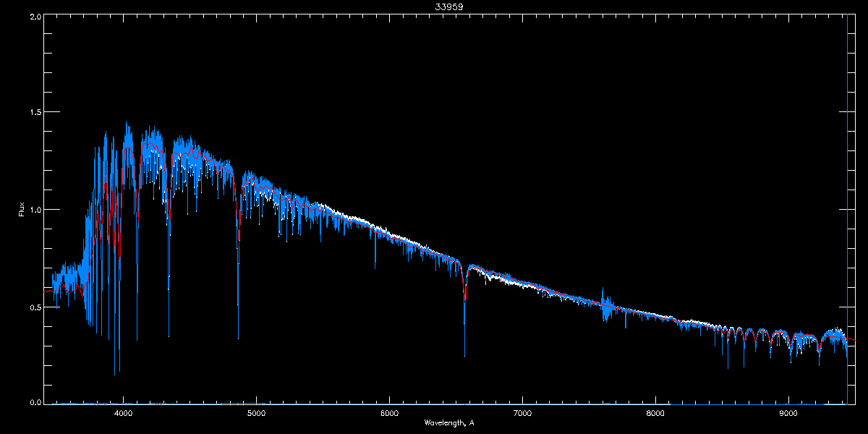Click the 6000 wavelength tick label
The width and height of the screenshot is (868, 434).
(390, 413)
